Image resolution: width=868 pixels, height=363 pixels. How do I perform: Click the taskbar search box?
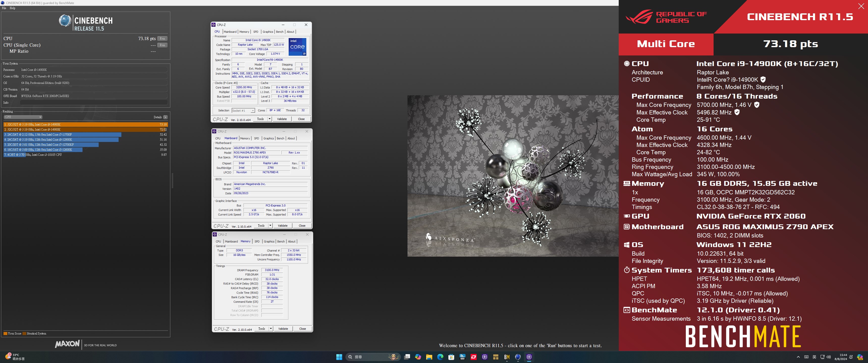(373, 357)
